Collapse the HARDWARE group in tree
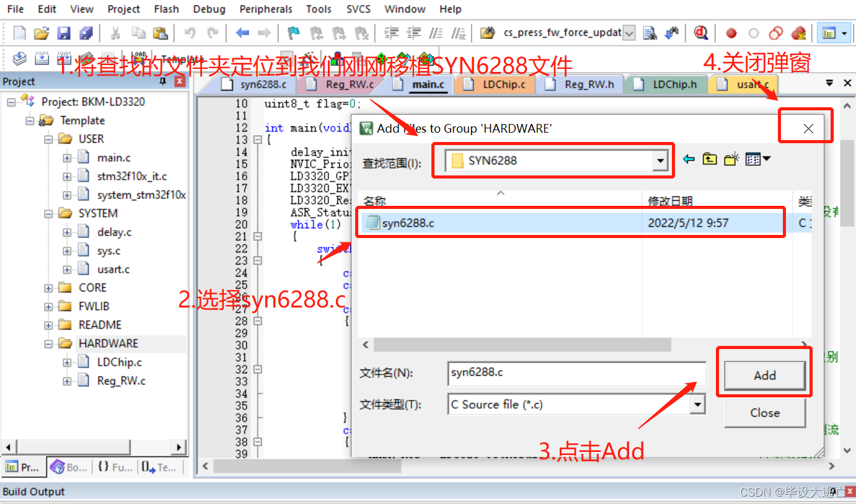856x504 pixels. 49,343
